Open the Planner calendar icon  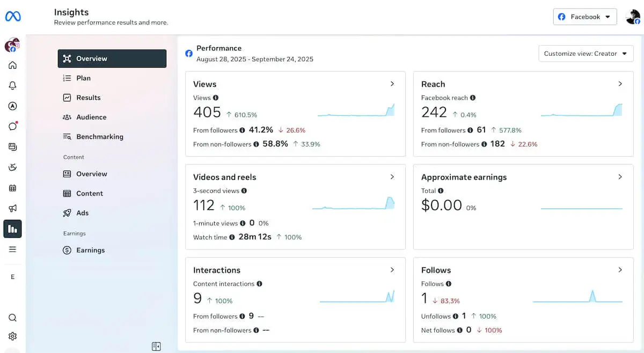[x=13, y=187]
